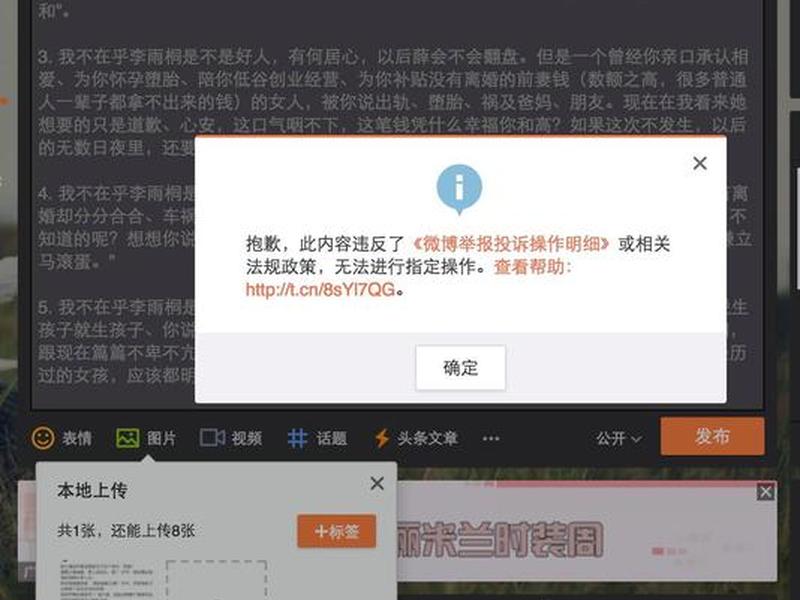Screen dimensions: 800x600
Task: Click the 表情 label
Action: pos(77,438)
